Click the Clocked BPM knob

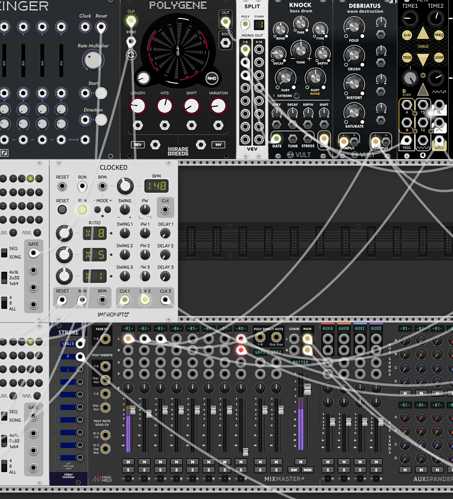pos(125,186)
